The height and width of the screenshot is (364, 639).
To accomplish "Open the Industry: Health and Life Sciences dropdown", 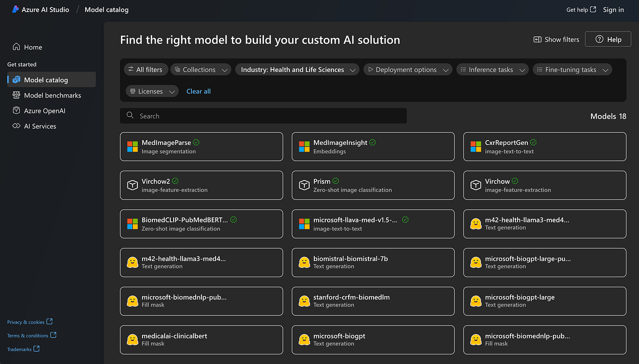I will click(x=297, y=70).
